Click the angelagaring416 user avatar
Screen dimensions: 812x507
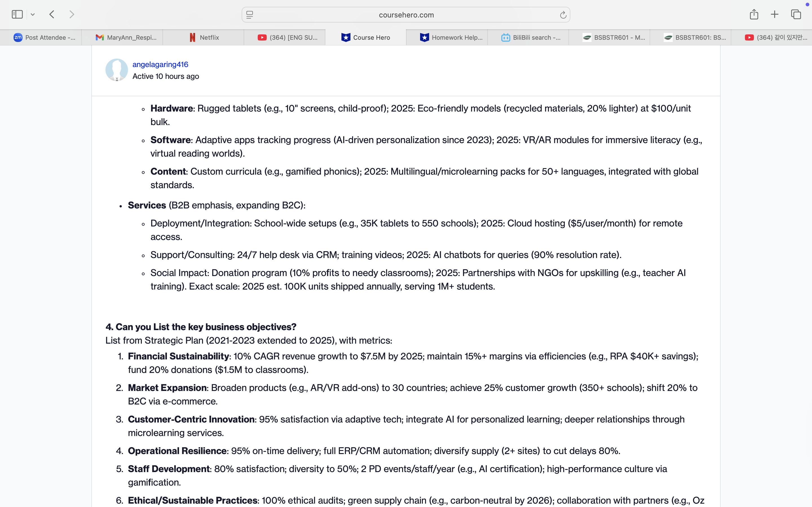116,70
